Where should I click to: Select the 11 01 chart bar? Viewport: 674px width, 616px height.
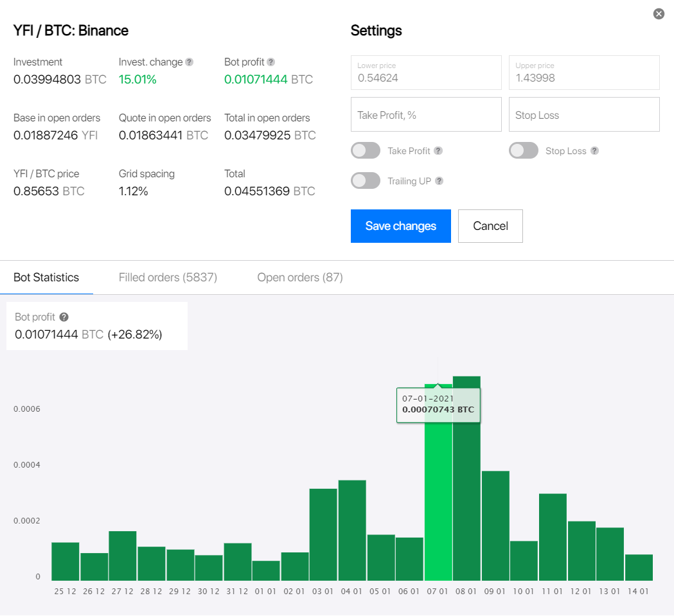[553, 538]
